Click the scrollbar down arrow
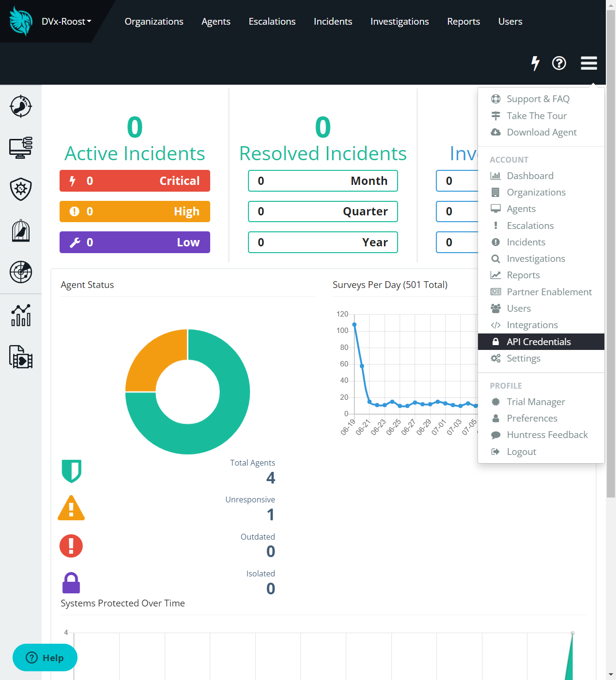Screen dimensions: 616x680 [611, 674]
